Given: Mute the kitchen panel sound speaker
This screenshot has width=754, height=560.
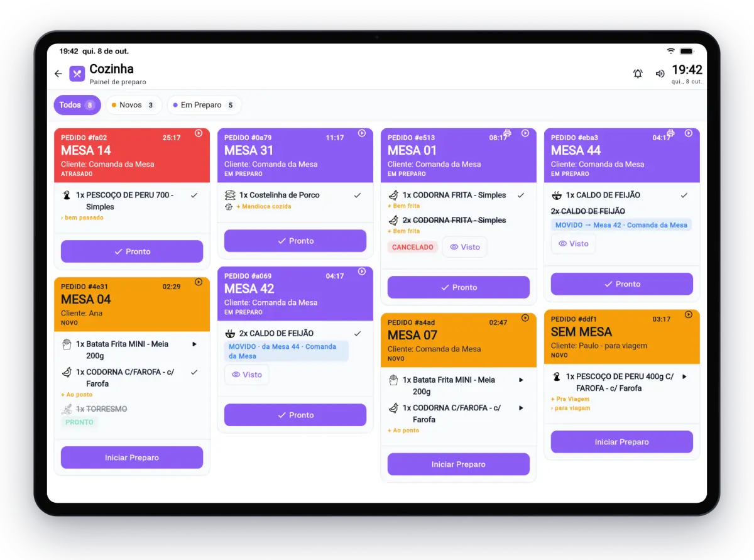Looking at the screenshot, I should [x=660, y=74].
